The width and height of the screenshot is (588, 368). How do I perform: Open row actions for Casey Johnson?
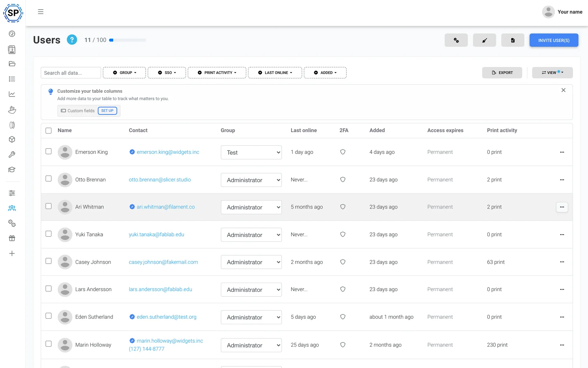[x=562, y=262]
